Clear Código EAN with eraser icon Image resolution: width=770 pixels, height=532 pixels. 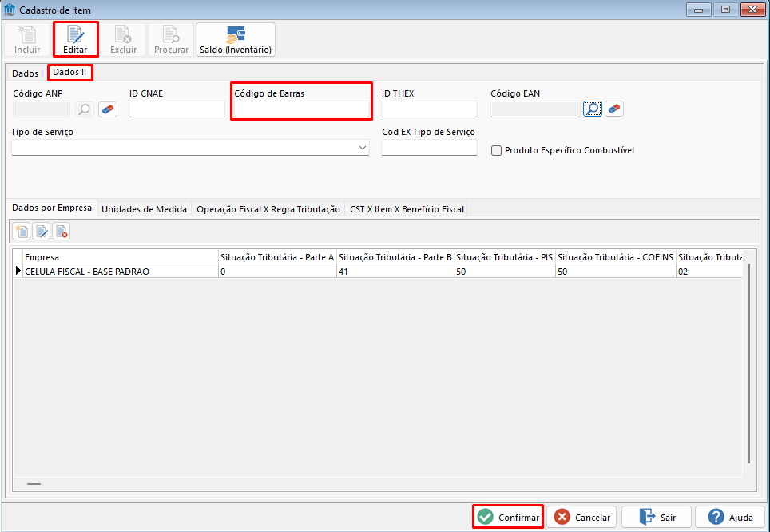[x=613, y=109]
